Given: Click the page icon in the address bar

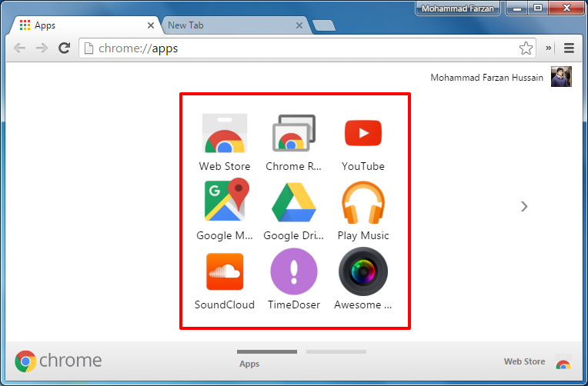Looking at the screenshot, I should (89, 48).
